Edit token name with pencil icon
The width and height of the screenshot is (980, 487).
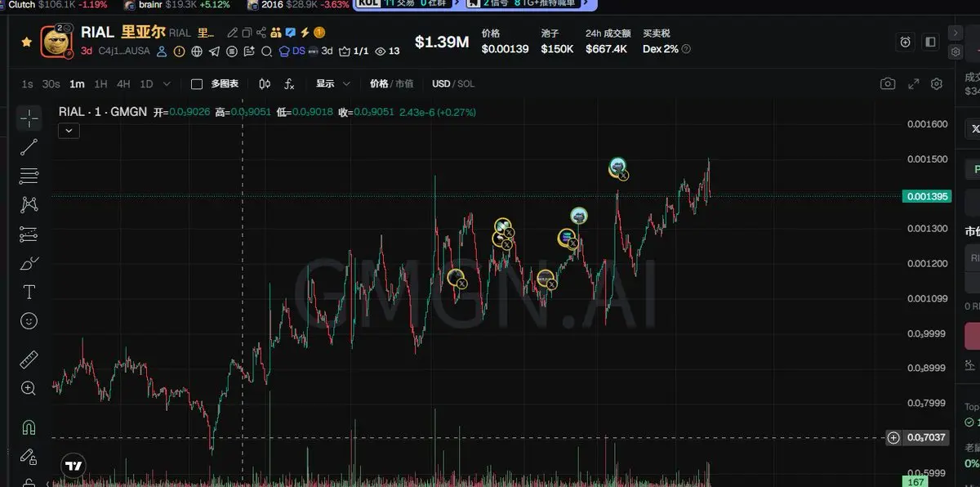[x=232, y=33]
